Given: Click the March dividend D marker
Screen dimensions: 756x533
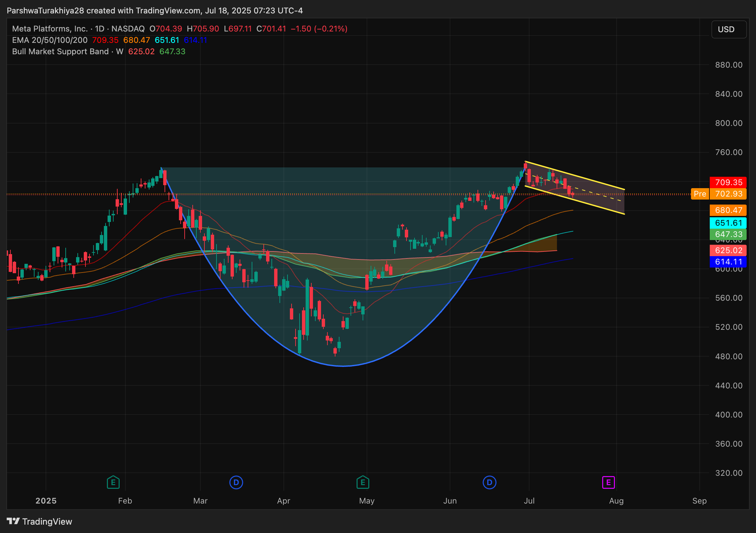Looking at the screenshot, I should (236, 482).
